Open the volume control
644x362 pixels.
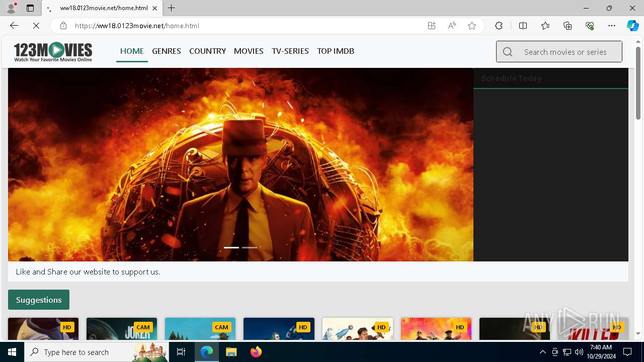(579, 352)
